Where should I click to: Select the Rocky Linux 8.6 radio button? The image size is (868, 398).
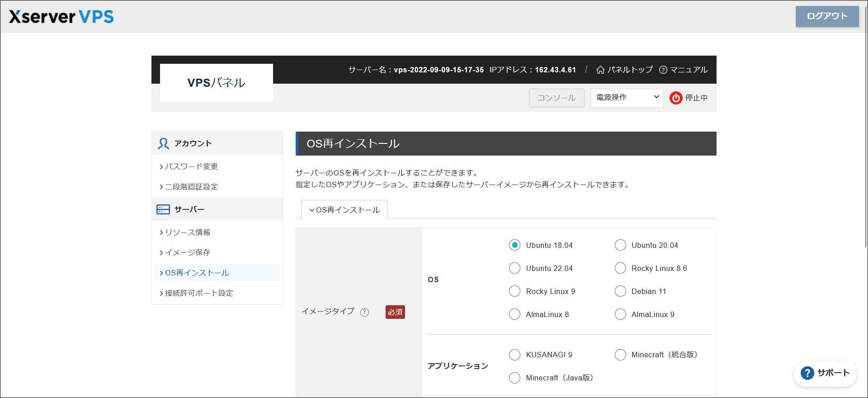620,268
